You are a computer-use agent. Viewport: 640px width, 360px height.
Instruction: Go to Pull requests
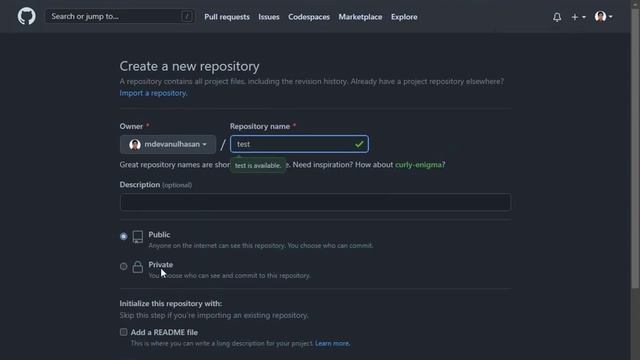coord(227,17)
